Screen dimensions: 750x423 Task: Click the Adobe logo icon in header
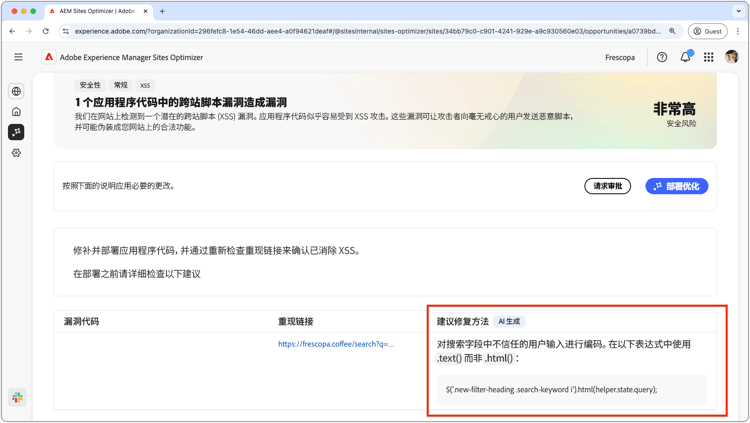click(x=49, y=57)
